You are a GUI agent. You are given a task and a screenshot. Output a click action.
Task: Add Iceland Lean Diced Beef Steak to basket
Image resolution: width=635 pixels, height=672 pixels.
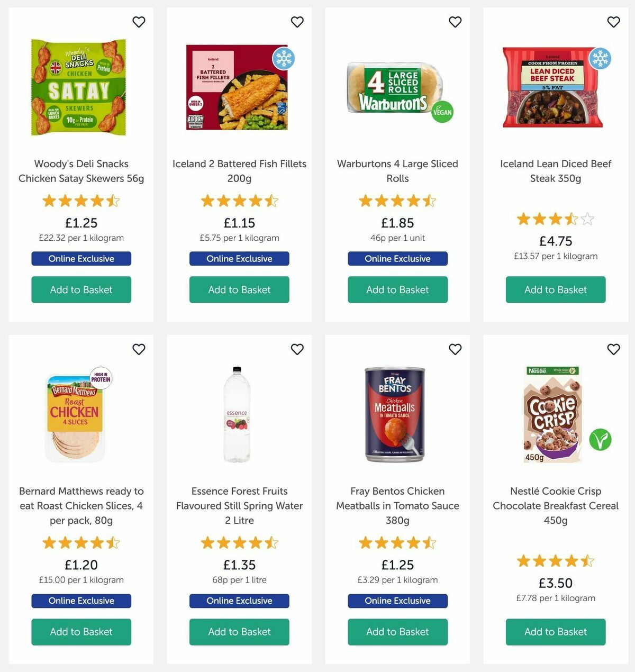click(555, 289)
